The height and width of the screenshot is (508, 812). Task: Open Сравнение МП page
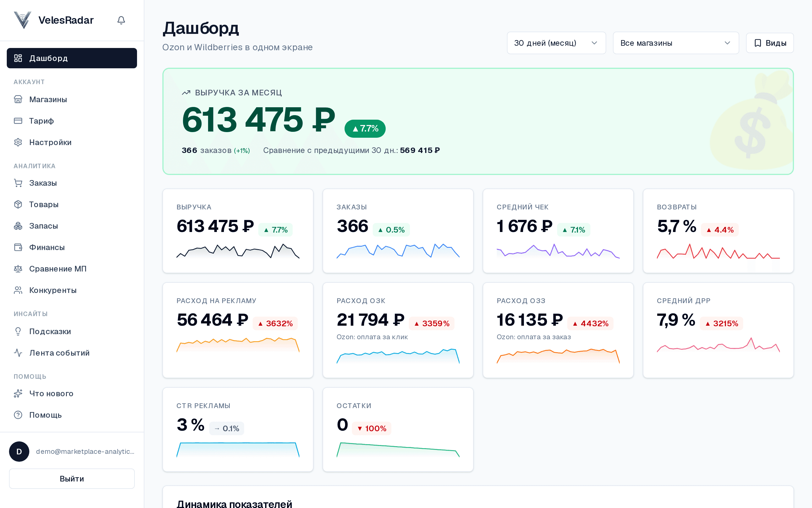pos(72,269)
